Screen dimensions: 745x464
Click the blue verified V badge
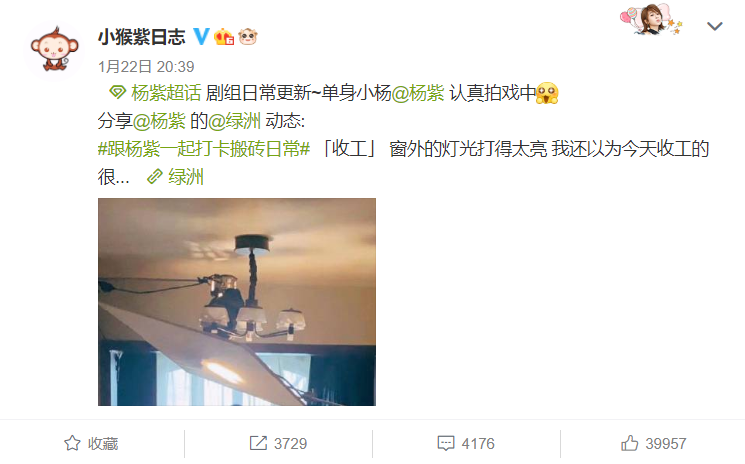201,36
